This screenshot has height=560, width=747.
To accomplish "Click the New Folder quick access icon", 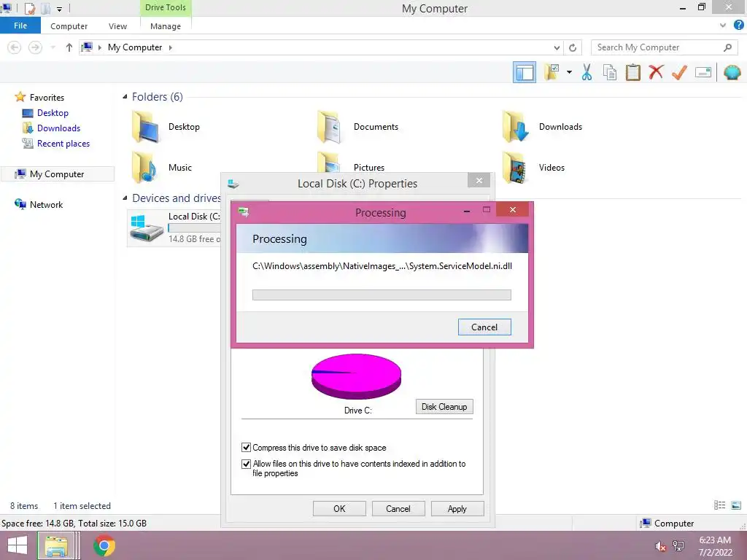I will coord(45,8).
